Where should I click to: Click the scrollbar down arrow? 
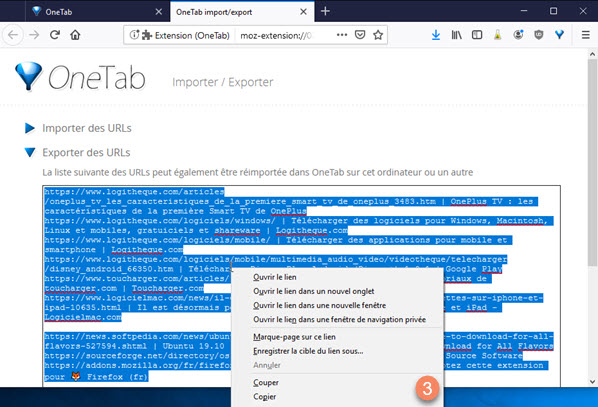tap(592, 381)
